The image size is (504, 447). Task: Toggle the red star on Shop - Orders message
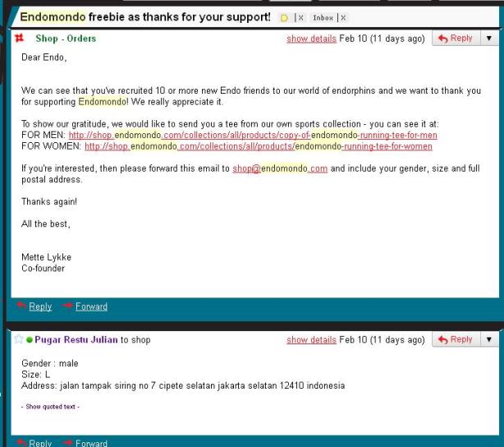tap(19, 39)
